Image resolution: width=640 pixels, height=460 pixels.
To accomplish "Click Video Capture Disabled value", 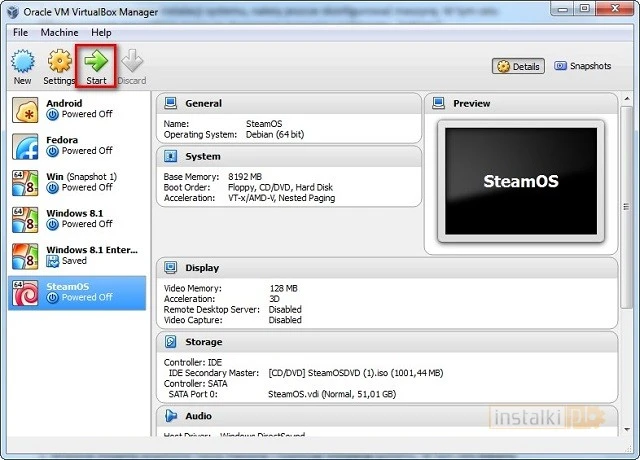I will pos(285,320).
